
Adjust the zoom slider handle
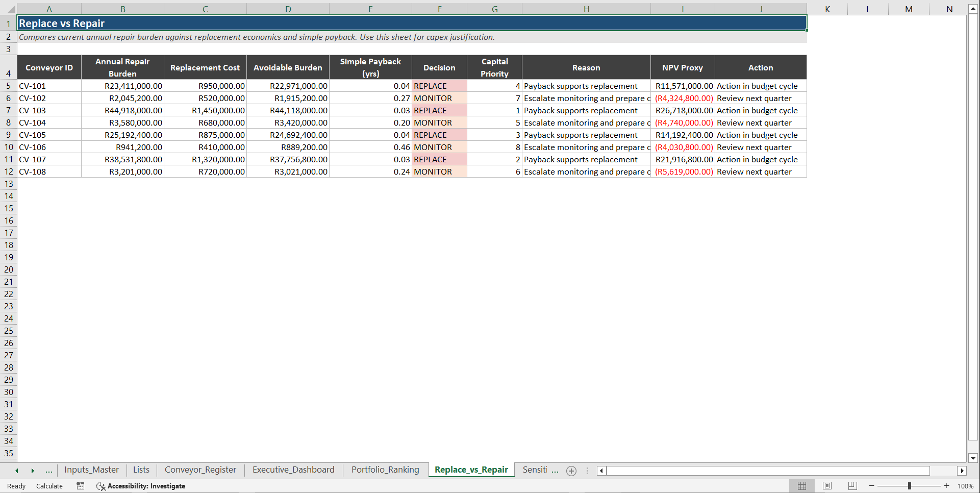(910, 486)
